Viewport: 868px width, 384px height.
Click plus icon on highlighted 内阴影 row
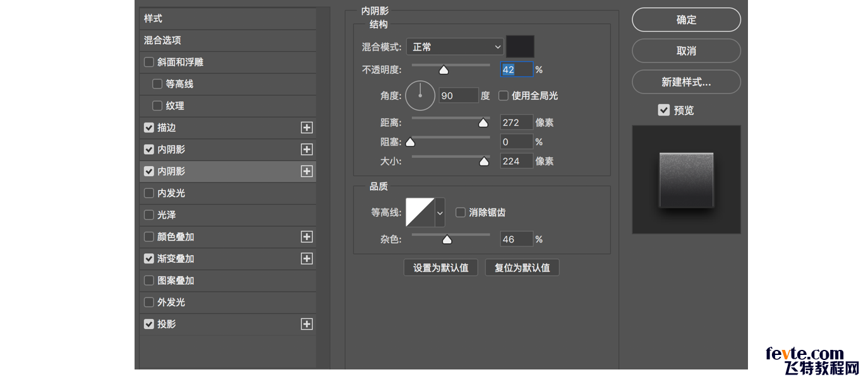click(x=306, y=171)
